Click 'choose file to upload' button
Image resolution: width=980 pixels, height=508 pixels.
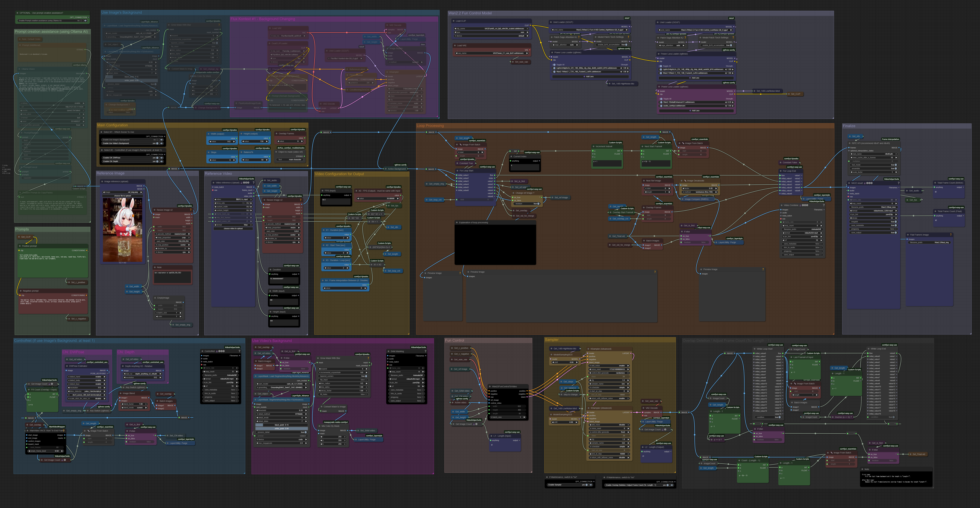click(x=123, y=196)
